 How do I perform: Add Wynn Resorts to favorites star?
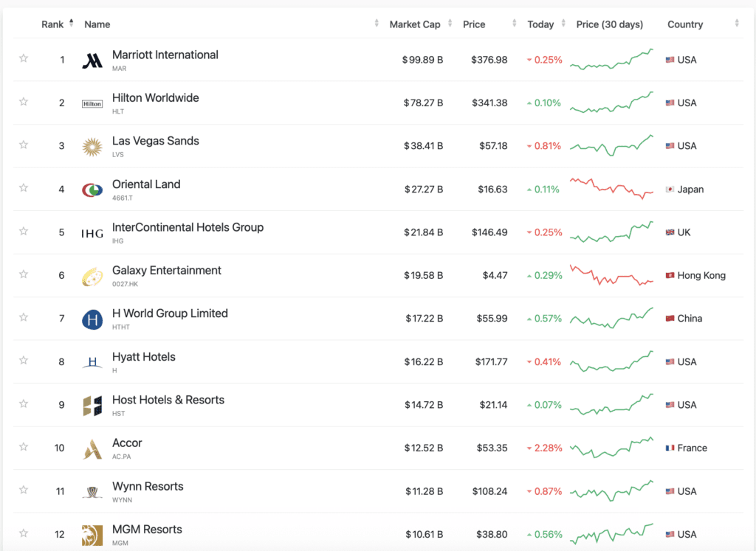coord(24,490)
